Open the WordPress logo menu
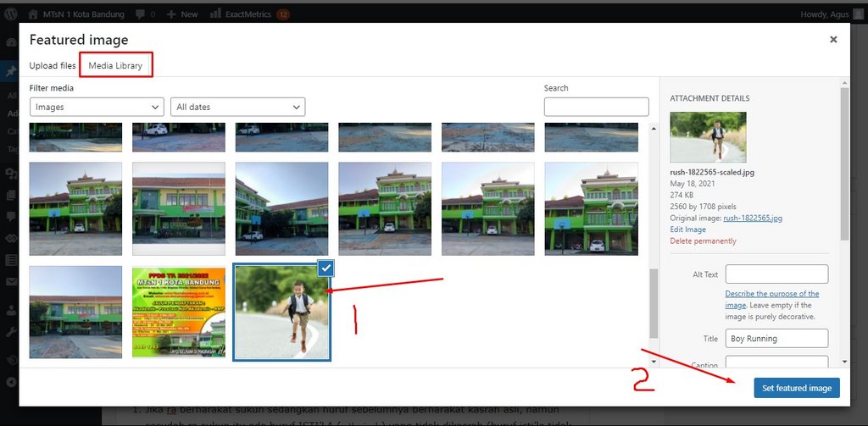 coord(10,14)
